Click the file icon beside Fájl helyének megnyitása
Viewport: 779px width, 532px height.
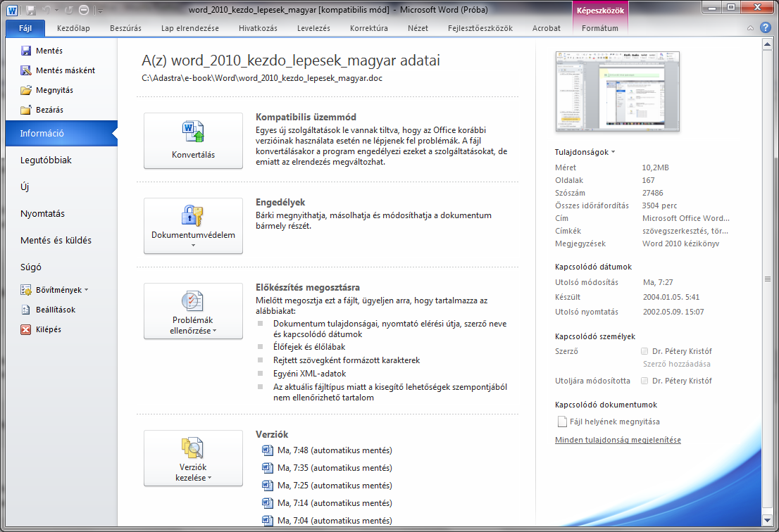pyautogui.click(x=562, y=422)
